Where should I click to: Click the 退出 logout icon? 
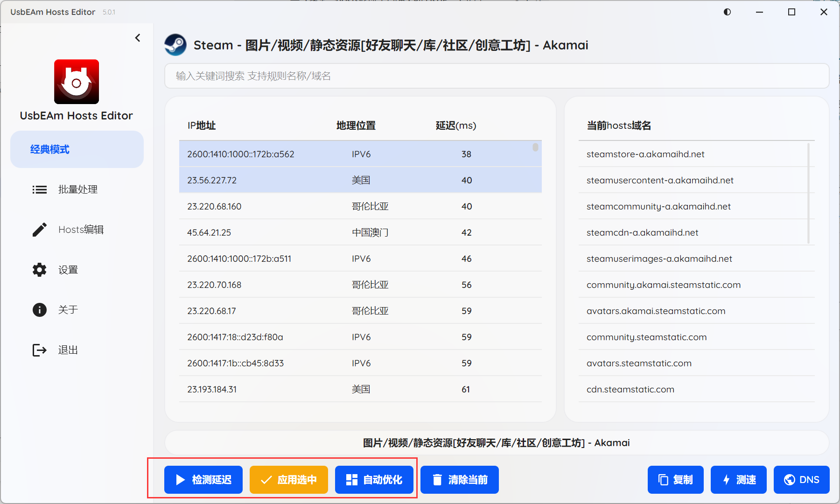tap(40, 350)
